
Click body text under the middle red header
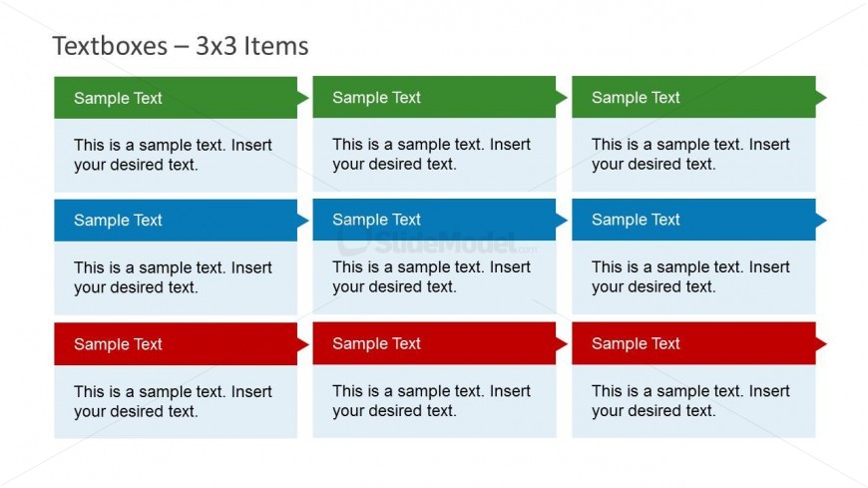(x=431, y=400)
